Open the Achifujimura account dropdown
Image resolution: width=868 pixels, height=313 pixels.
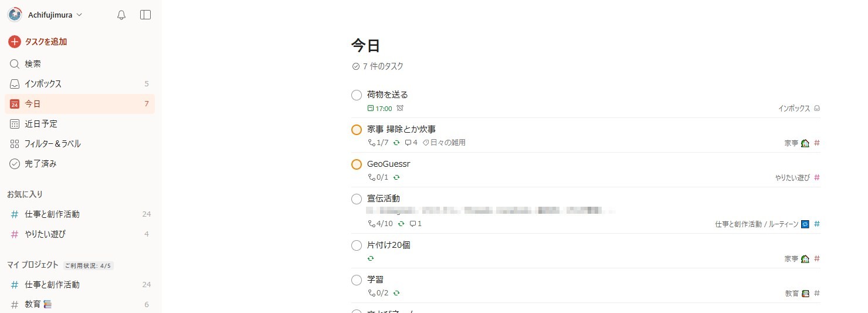pos(45,15)
